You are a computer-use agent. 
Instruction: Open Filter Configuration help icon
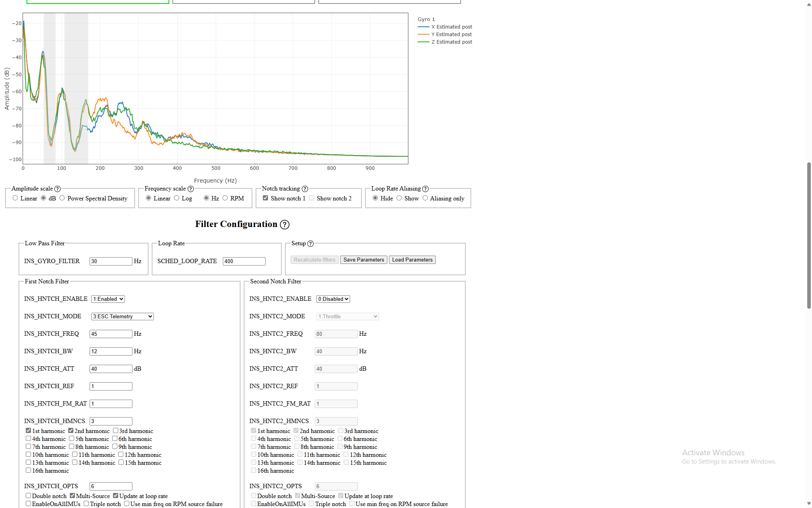pos(285,225)
